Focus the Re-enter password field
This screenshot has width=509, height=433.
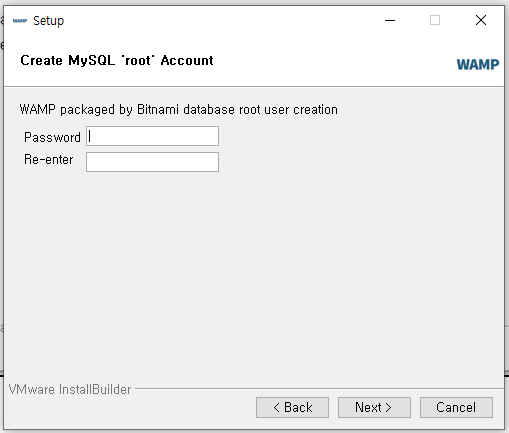coord(152,162)
